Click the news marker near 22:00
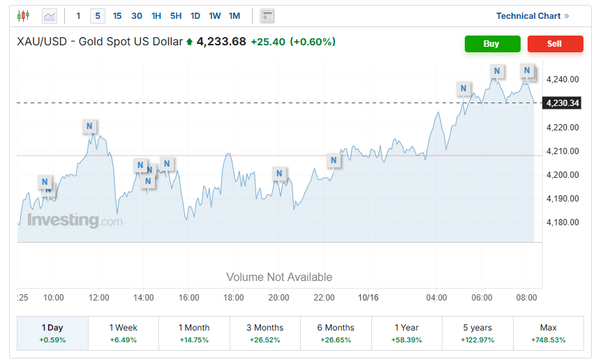This screenshot has width=596, height=364. point(334,160)
